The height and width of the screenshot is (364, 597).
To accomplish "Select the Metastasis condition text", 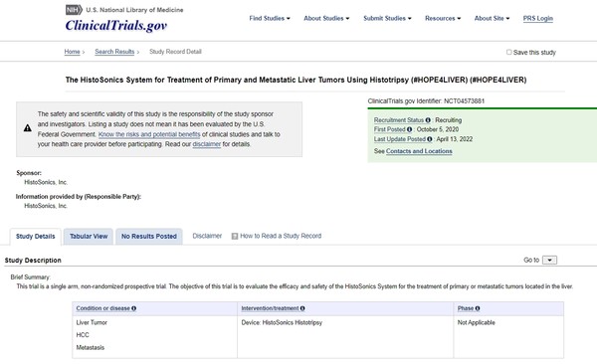I will (91, 348).
